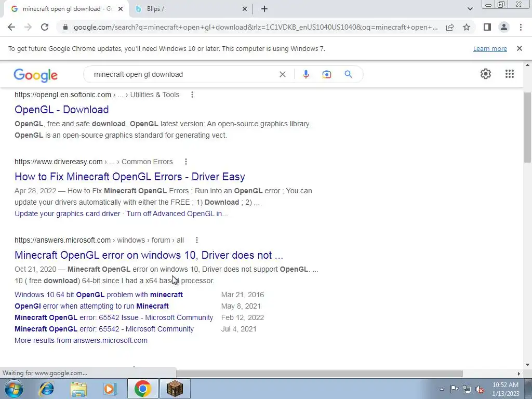Viewport: 532px width, 399px height.
Task: Follow Update your graphics card driver link
Action: pyautogui.click(x=67, y=214)
